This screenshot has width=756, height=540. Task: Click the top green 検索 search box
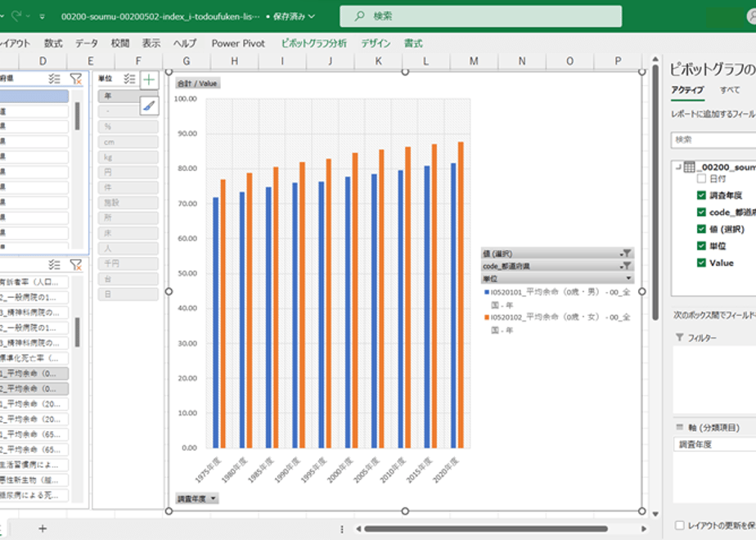pyautogui.click(x=481, y=16)
